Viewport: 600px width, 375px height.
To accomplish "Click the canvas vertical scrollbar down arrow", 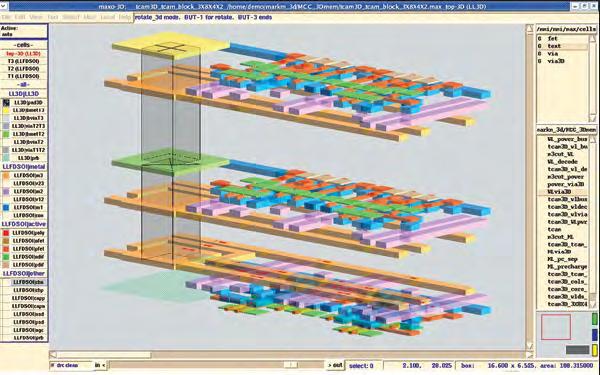I will click(530, 346).
